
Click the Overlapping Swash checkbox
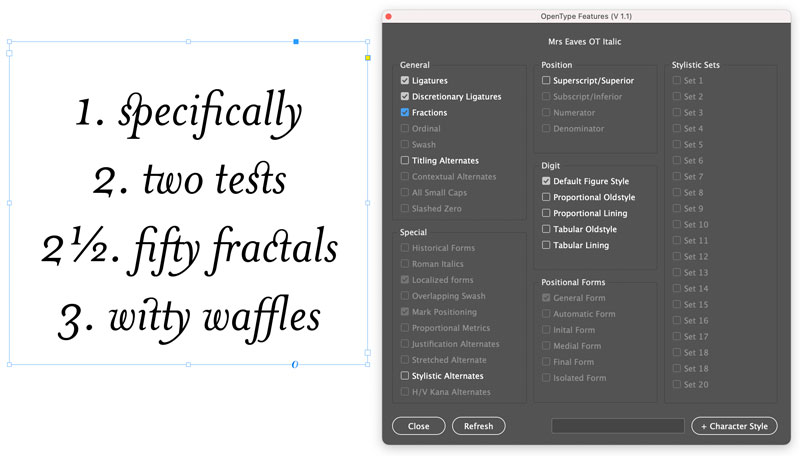coord(405,295)
